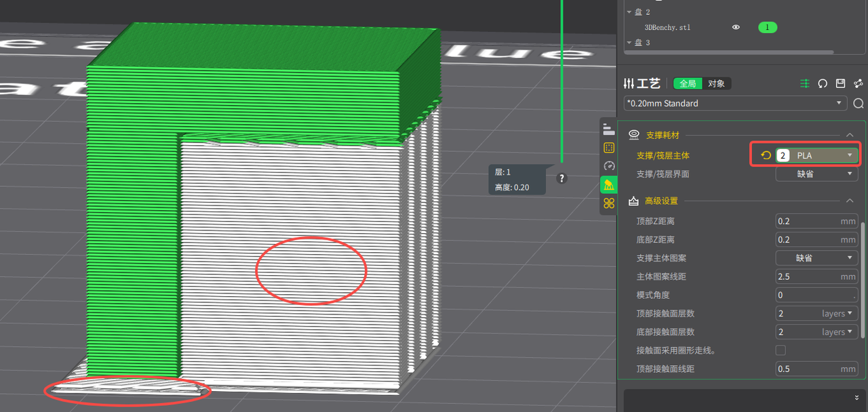Open the Quality settings side tab icon

[608, 129]
